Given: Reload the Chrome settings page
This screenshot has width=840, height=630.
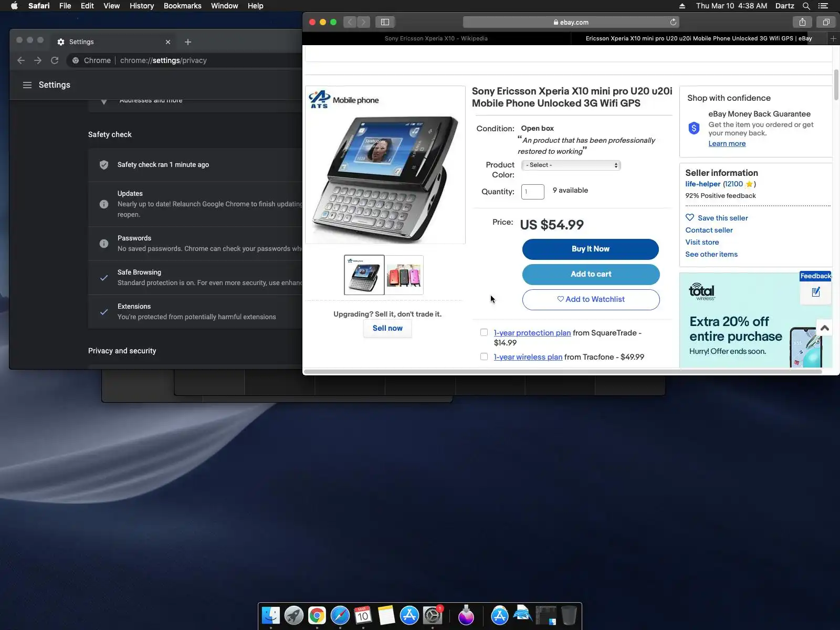Looking at the screenshot, I should click(55, 60).
